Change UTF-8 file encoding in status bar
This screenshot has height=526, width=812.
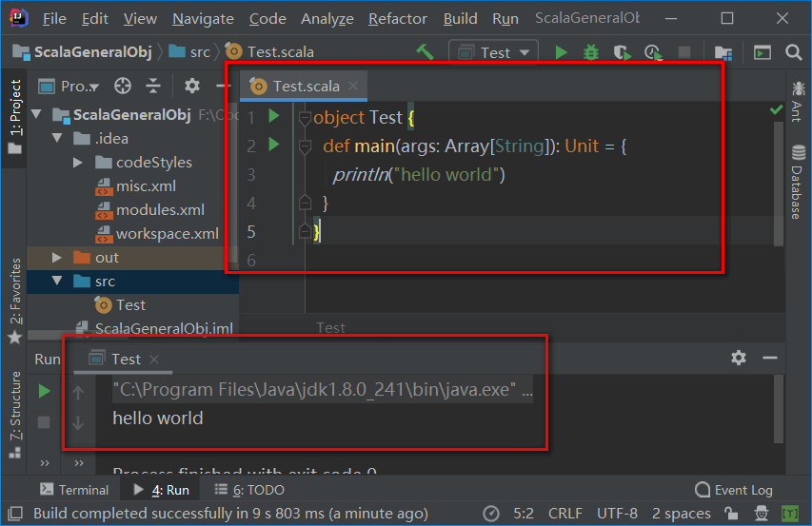617,514
